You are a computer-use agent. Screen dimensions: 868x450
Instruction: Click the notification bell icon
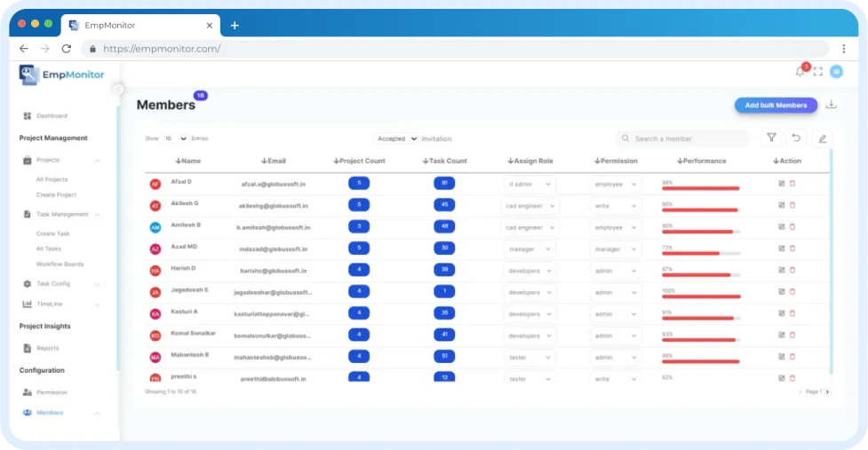tap(800, 72)
